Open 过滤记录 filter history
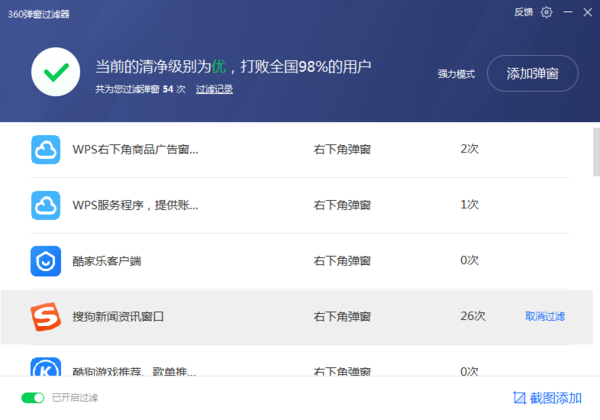600x420 pixels. (214, 89)
